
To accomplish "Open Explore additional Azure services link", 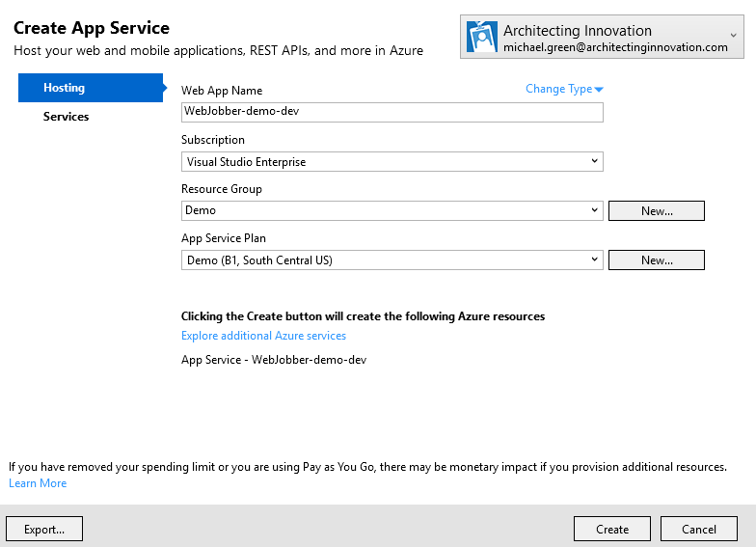I will pyautogui.click(x=264, y=336).
